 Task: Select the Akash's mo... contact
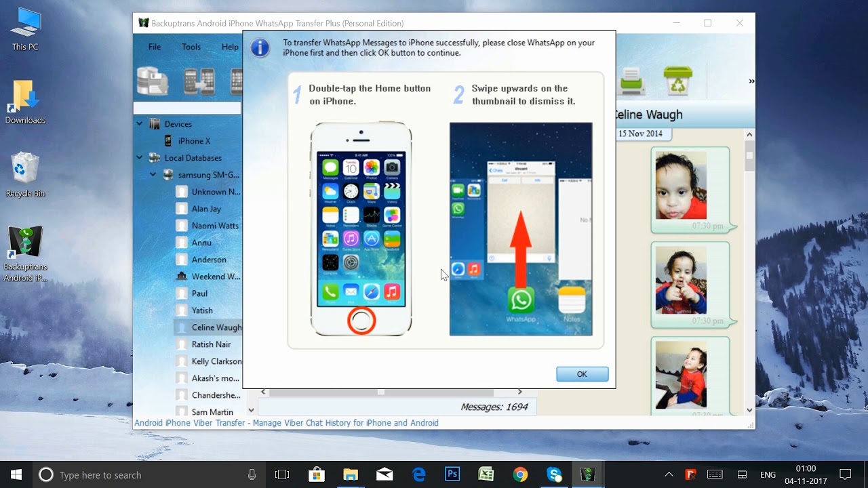click(x=215, y=378)
